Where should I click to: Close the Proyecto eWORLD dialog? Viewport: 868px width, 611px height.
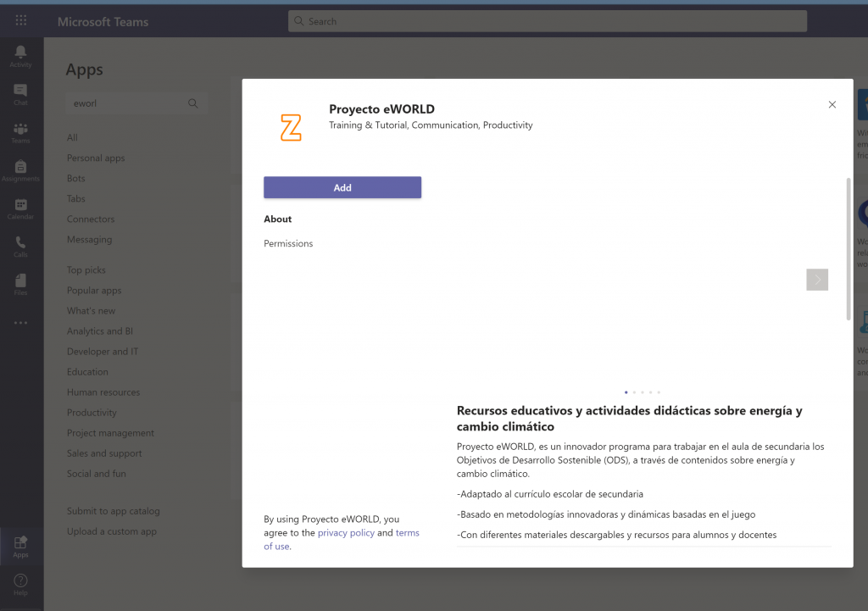[832, 104]
